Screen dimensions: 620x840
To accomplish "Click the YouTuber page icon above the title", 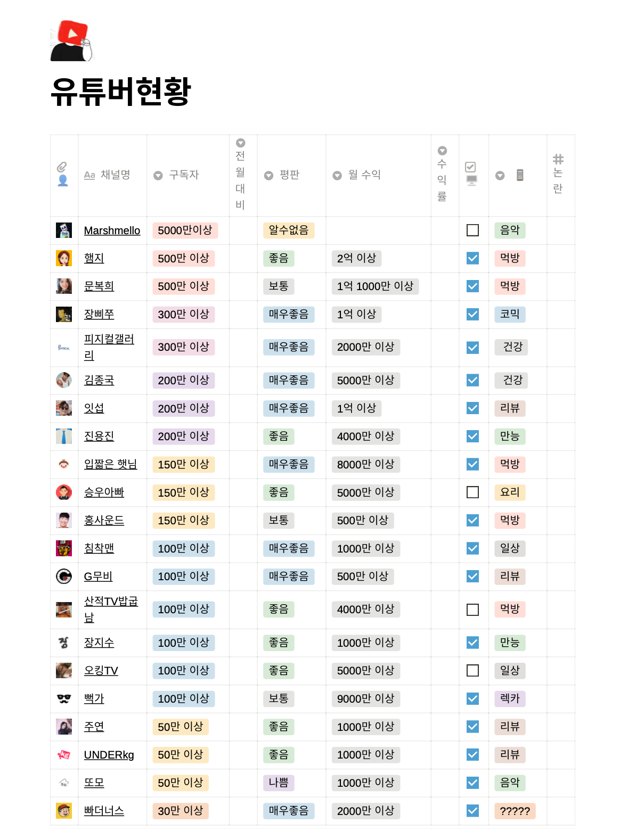I will click(x=72, y=41).
